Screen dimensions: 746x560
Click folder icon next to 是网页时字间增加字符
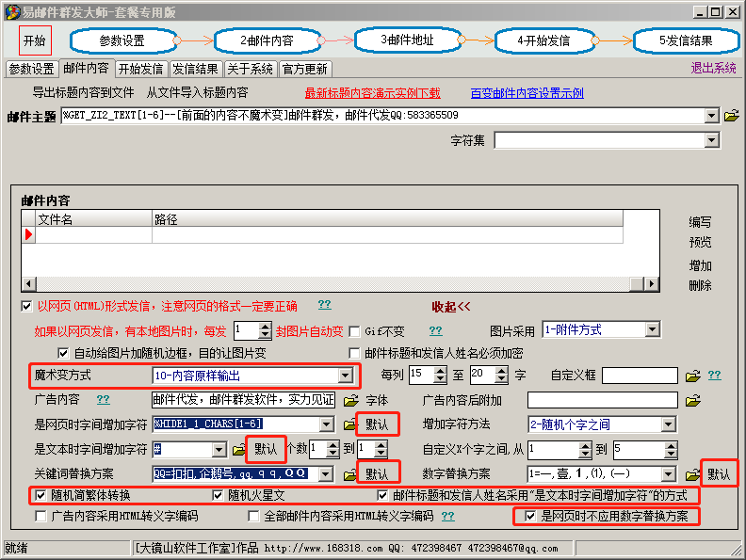(x=349, y=424)
